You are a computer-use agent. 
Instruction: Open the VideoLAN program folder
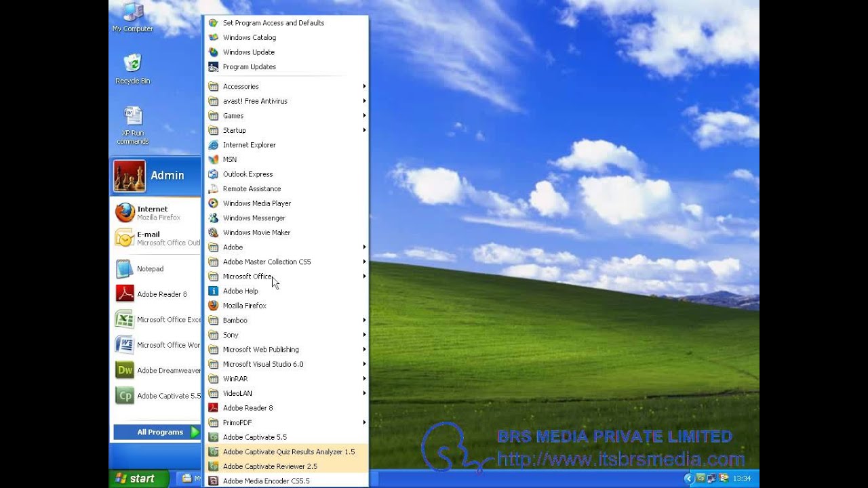point(286,393)
